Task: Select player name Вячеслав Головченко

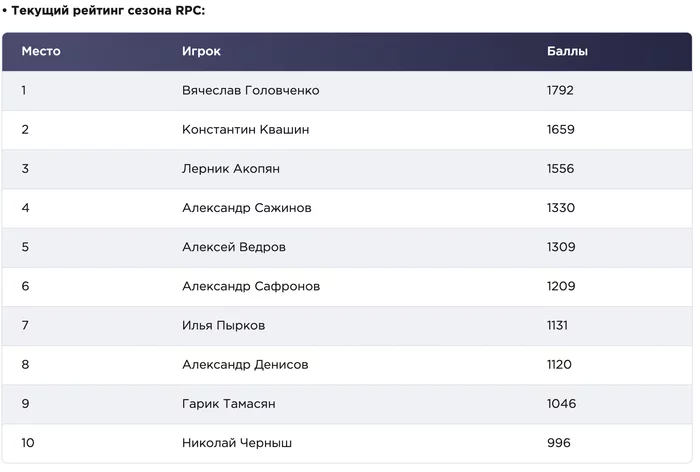Action: (251, 91)
